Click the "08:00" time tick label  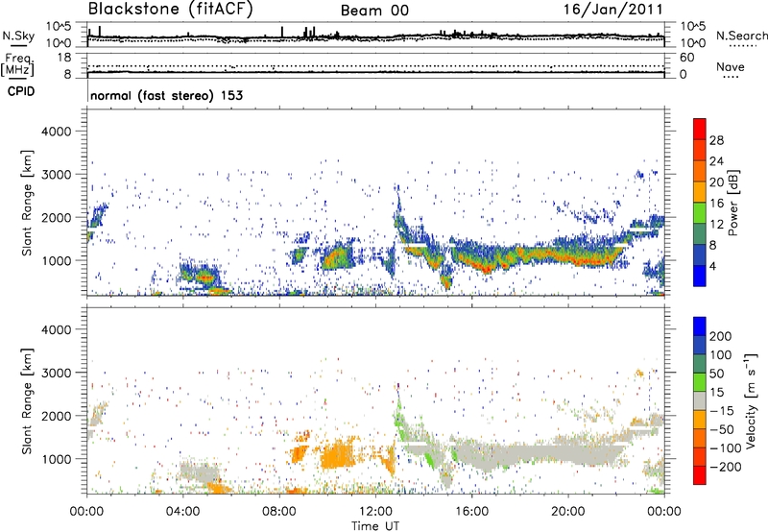click(x=279, y=512)
